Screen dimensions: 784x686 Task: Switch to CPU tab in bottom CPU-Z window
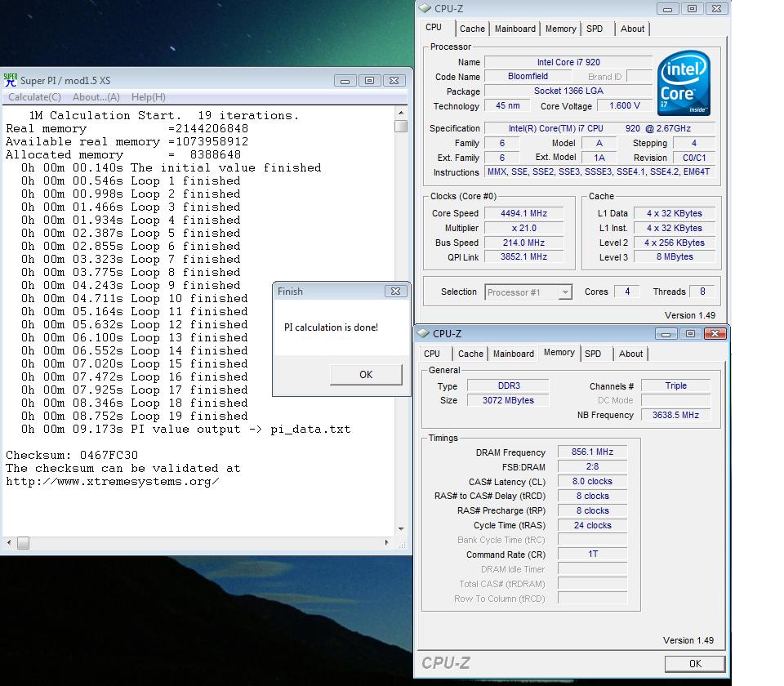pos(432,354)
